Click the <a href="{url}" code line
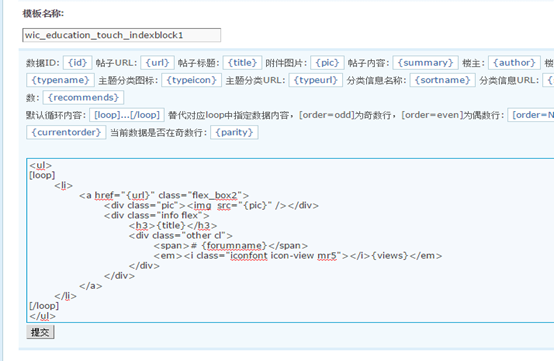555x362 pixels. click(x=164, y=195)
